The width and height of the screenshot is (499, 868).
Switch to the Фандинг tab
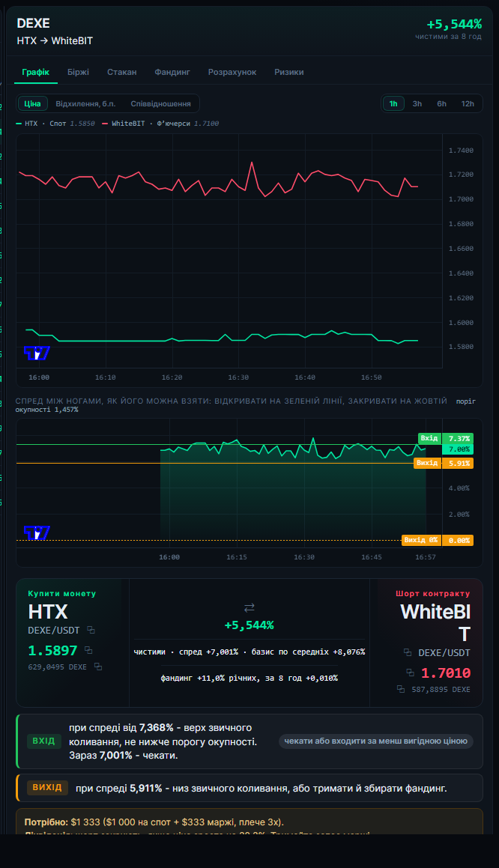coord(172,72)
